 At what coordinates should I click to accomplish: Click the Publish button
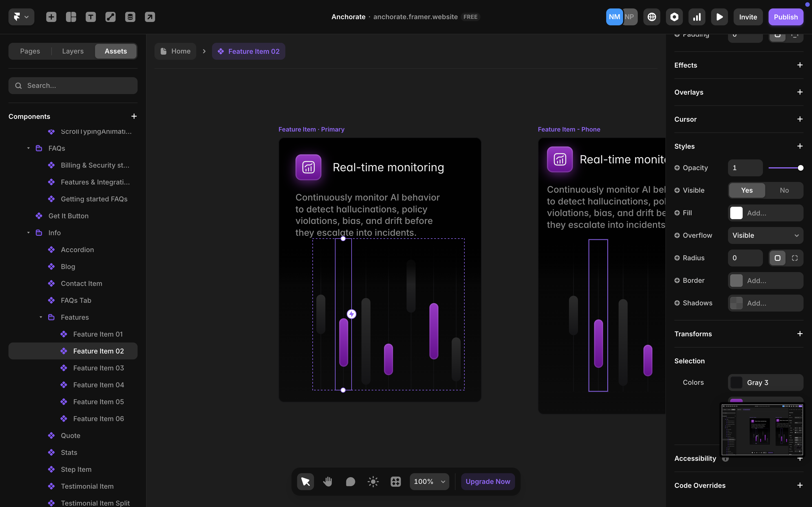point(785,17)
